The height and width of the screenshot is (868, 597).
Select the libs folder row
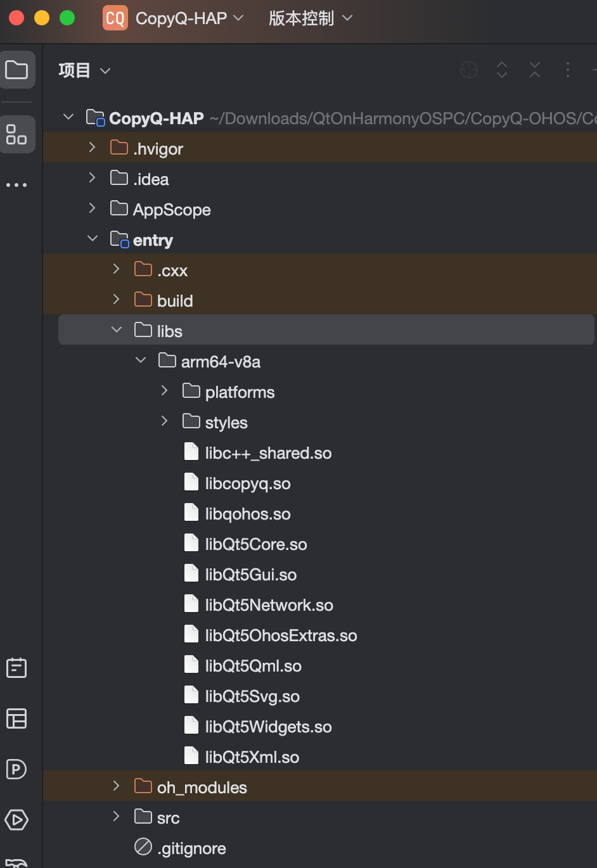click(326, 329)
